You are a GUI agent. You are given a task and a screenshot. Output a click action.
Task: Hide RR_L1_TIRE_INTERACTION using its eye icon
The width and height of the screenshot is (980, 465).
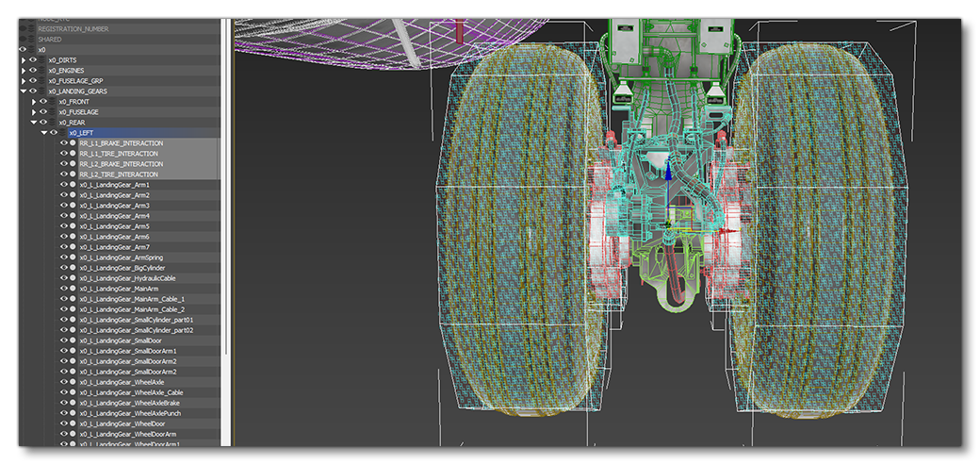pyautogui.click(x=64, y=154)
